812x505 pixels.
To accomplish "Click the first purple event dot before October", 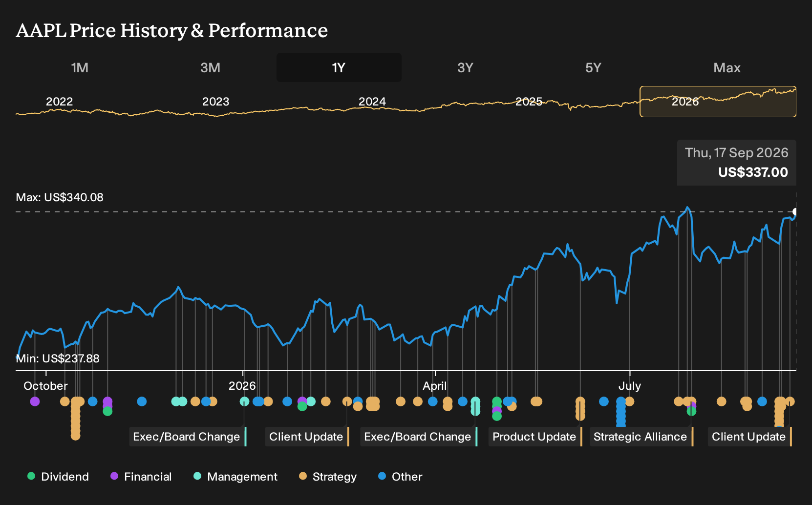I will click(35, 401).
